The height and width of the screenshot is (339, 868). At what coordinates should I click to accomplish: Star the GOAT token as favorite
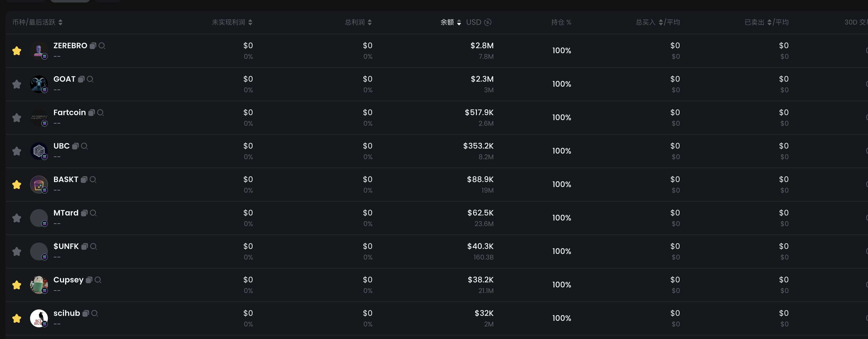coord(16,84)
